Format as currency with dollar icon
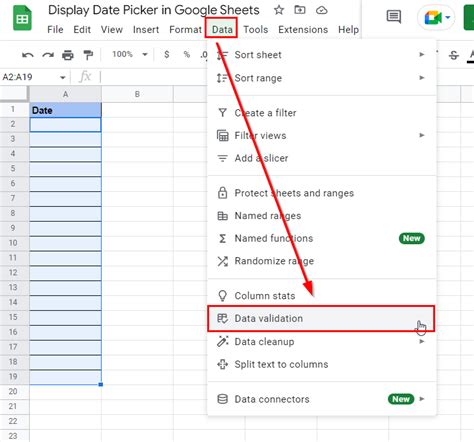 click(x=167, y=54)
